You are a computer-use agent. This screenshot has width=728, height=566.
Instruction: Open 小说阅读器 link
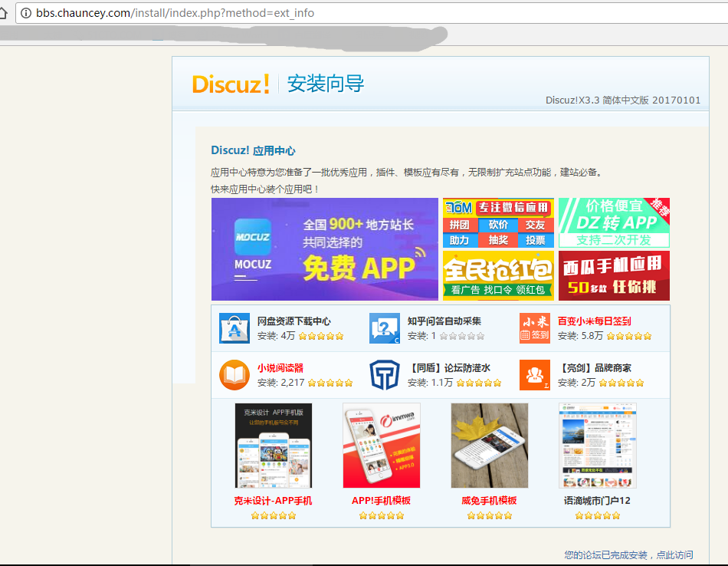280,368
